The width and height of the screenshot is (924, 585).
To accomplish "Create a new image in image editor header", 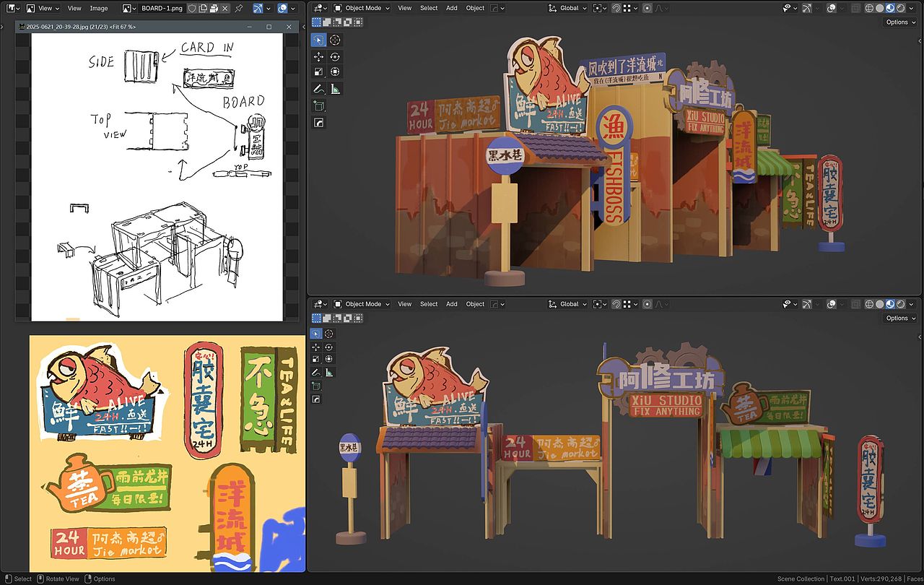I will [204, 8].
